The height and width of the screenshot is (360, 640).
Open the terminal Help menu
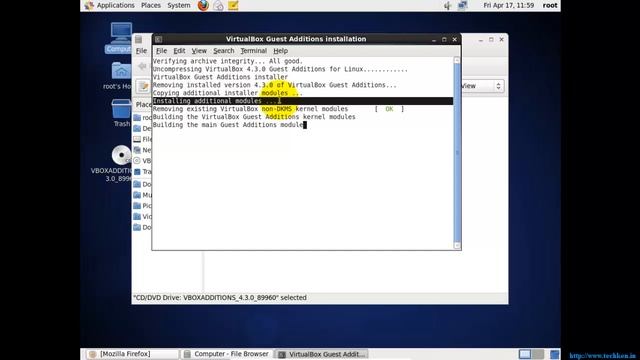(280, 51)
